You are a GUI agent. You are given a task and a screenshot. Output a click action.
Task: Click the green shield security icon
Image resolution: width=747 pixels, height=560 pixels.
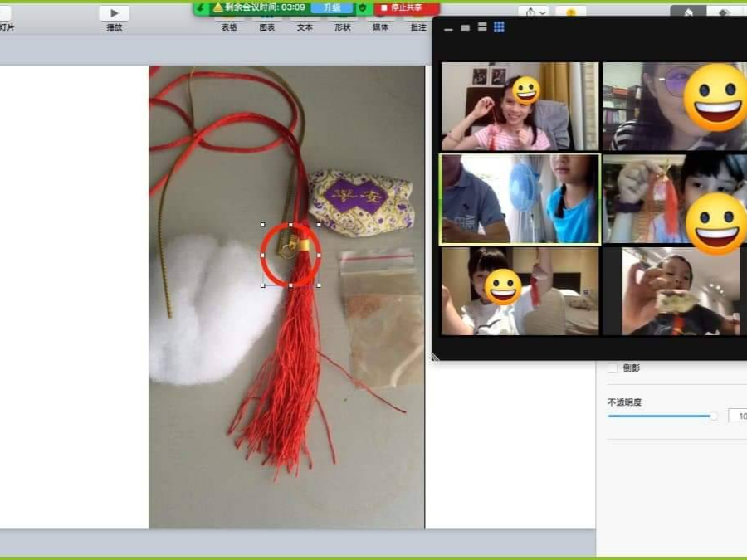362,7
